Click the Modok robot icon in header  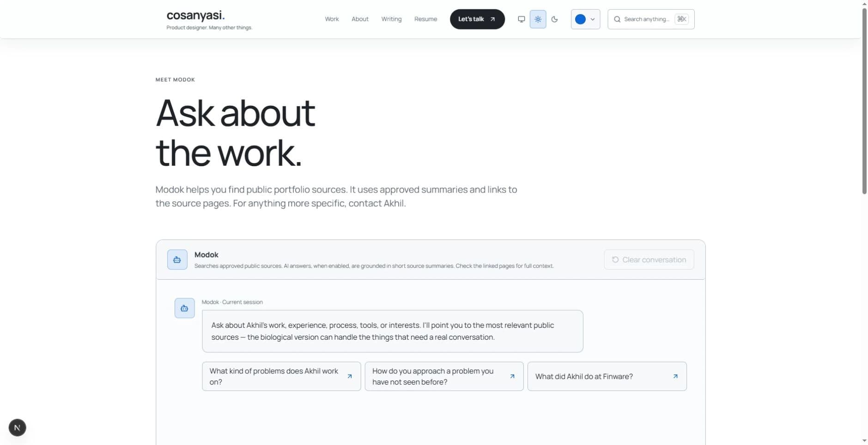coord(177,259)
